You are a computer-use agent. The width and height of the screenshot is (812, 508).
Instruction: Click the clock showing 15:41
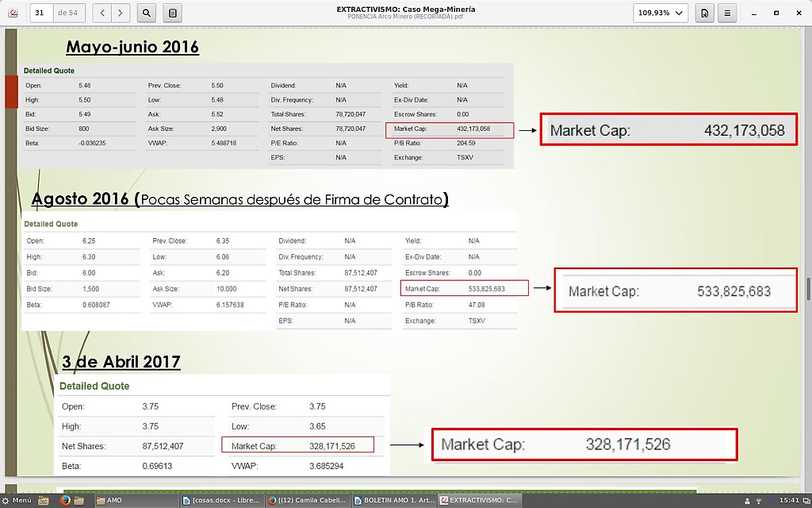[789, 501]
